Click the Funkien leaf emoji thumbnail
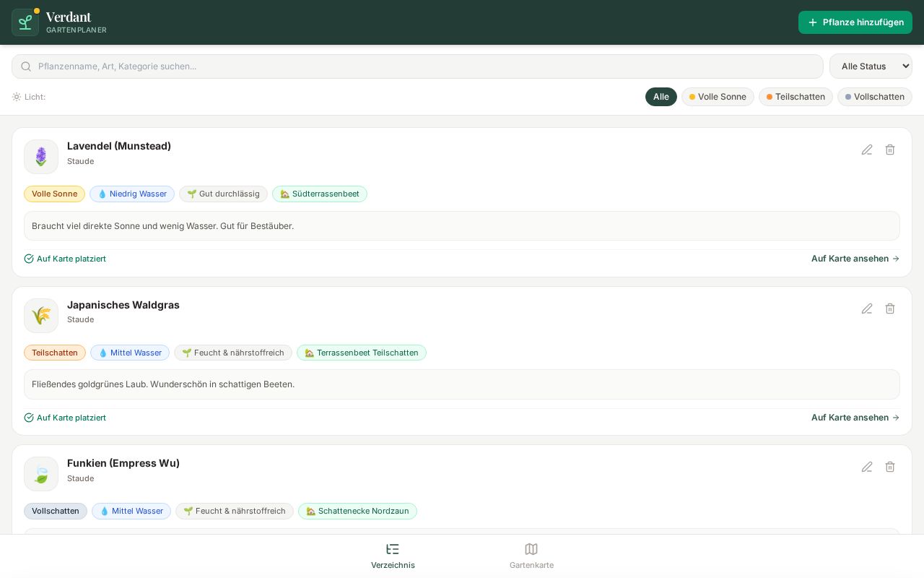Image resolution: width=924 pixels, height=578 pixels. pos(41,474)
